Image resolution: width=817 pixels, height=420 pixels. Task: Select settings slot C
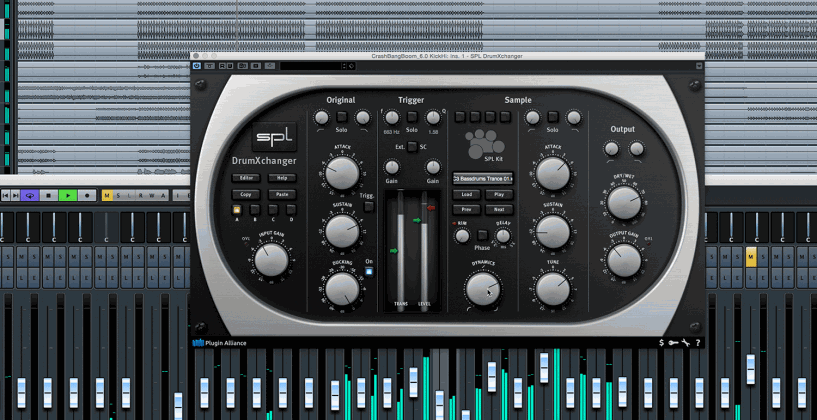coord(273,210)
